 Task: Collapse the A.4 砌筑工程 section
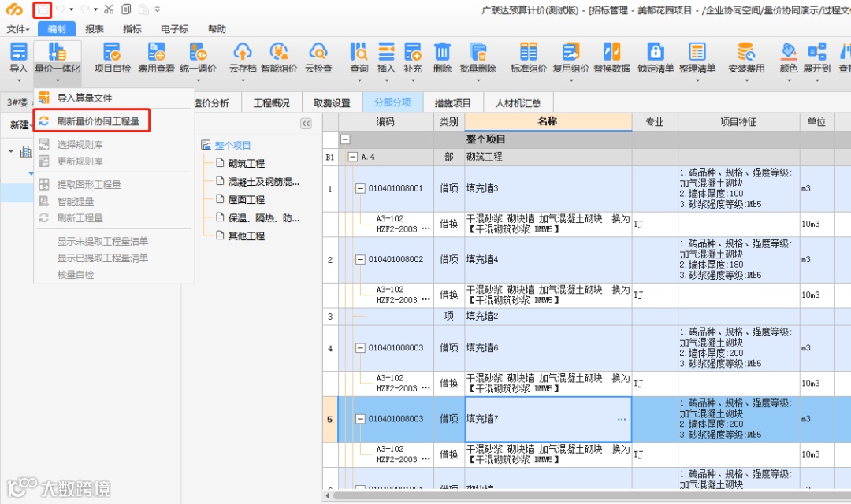click(353, 157)
